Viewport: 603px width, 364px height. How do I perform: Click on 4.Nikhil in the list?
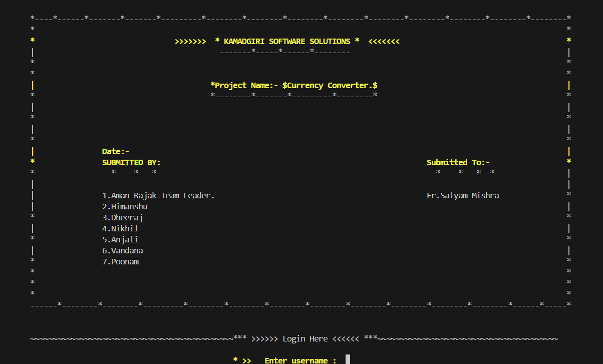[120, 229]
